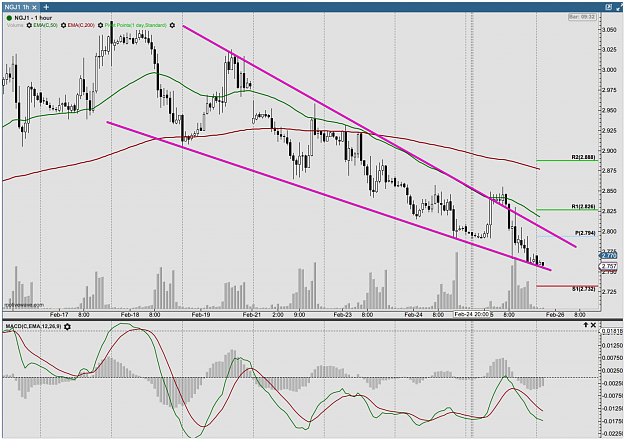Viewport: 625px width, 440px height.
Task: Toggle fullscreen expand arrows icon
Action: tap(620, 7)
